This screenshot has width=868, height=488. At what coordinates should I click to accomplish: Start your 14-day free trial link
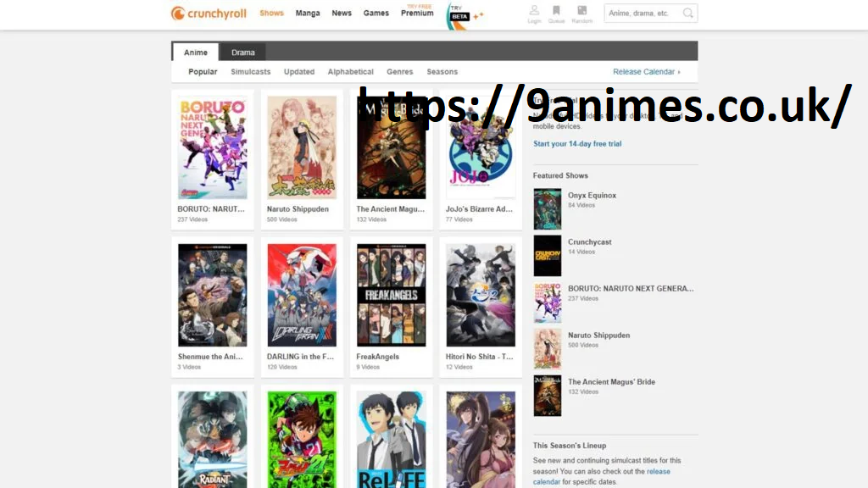[x=577, y=143]
